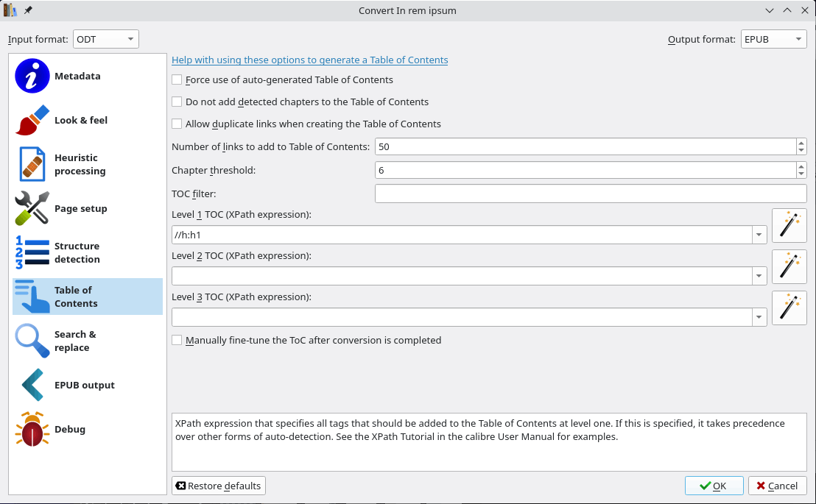816x504 pixels.
Task: Go to Page setup tools icon
Action: [32, 209]
